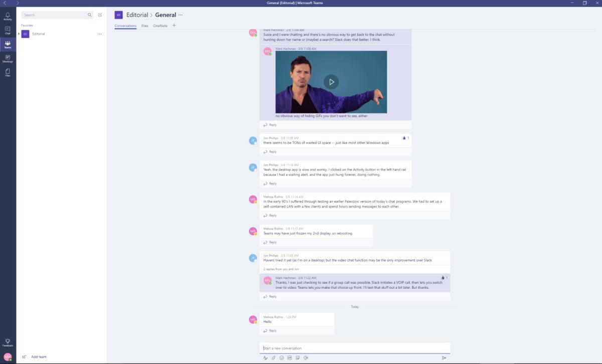Viewport: 602px width, 364px height.
Task: Expand the 2 replies from you and Jon
Action: pos(281,269)
